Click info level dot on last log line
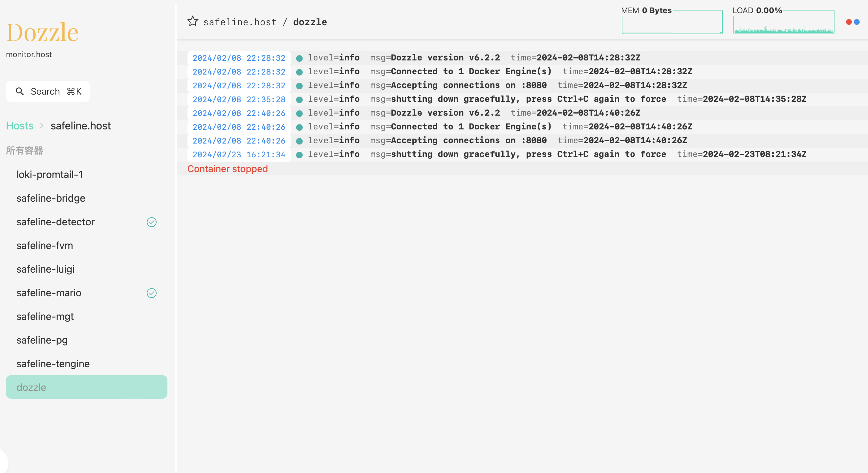Image resolution: width=868 pixels, height=473 pixels. coord(299,154)
